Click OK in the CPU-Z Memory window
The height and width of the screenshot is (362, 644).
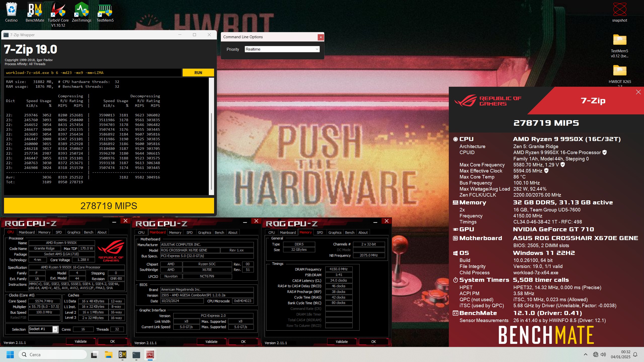(373, 342)
